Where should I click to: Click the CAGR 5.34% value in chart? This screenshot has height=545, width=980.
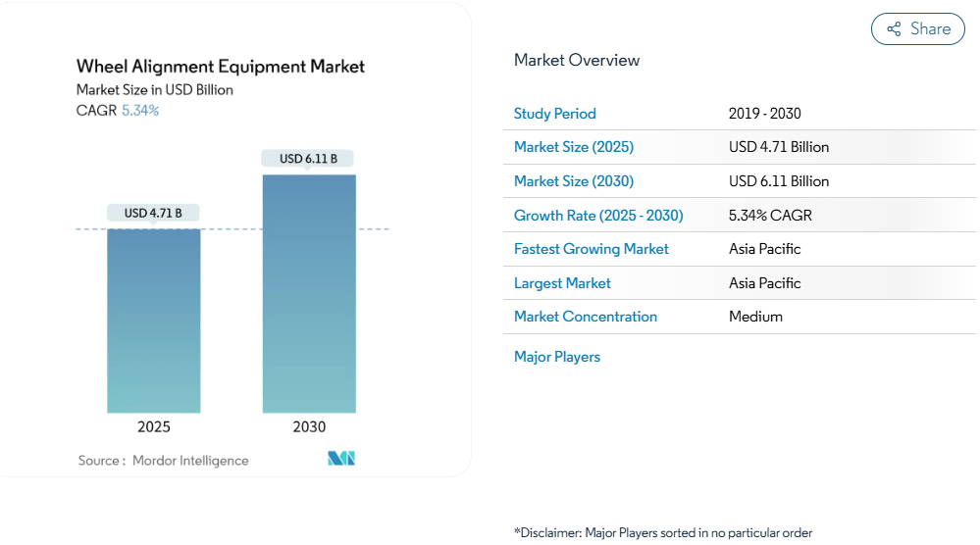pyautogui.click(x=139, y=111)
